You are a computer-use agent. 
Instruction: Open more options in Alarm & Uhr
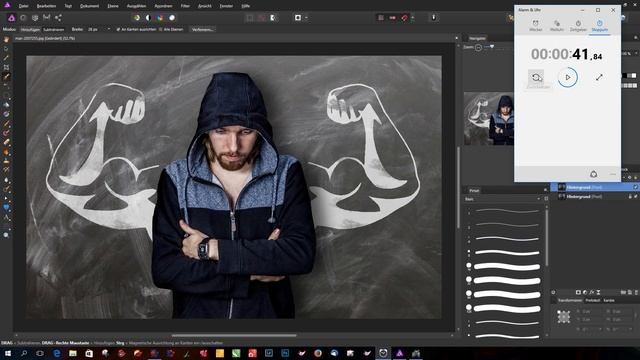tap(613, 174)
